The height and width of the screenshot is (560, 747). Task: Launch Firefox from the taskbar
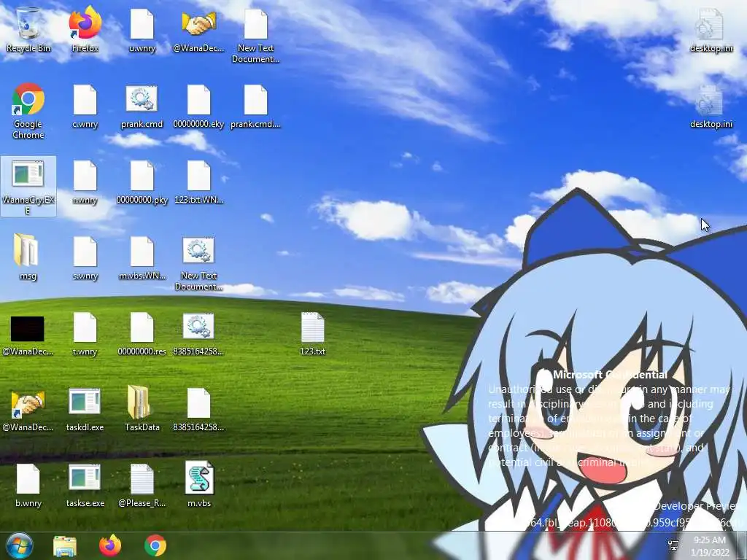tap(110, 545)
